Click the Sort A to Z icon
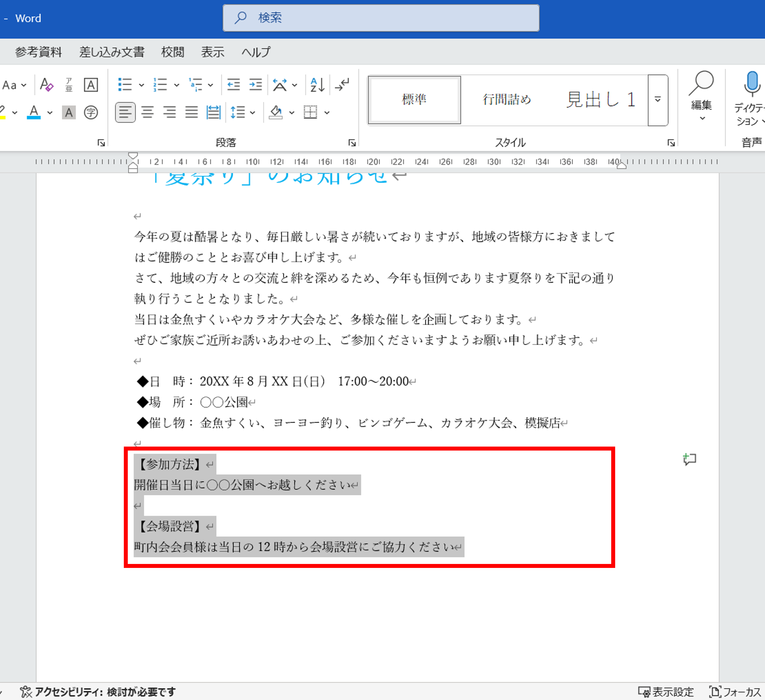765x700 pixels. [x=317, y=85]
